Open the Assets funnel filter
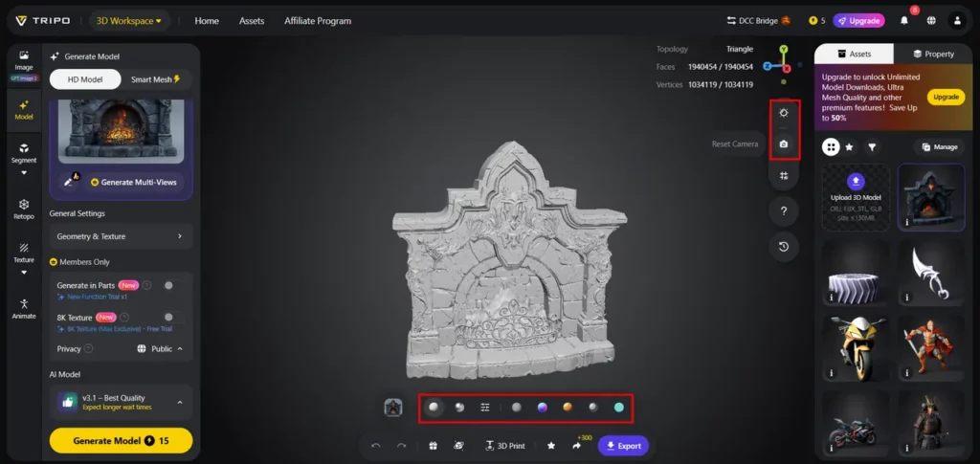The width and height of the screenshot is (980, 464). pos(872,147)
